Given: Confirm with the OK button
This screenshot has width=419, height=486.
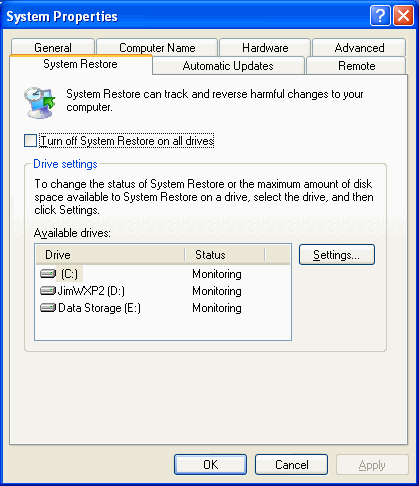Looking at the screenshot, I should pos(210,464).
